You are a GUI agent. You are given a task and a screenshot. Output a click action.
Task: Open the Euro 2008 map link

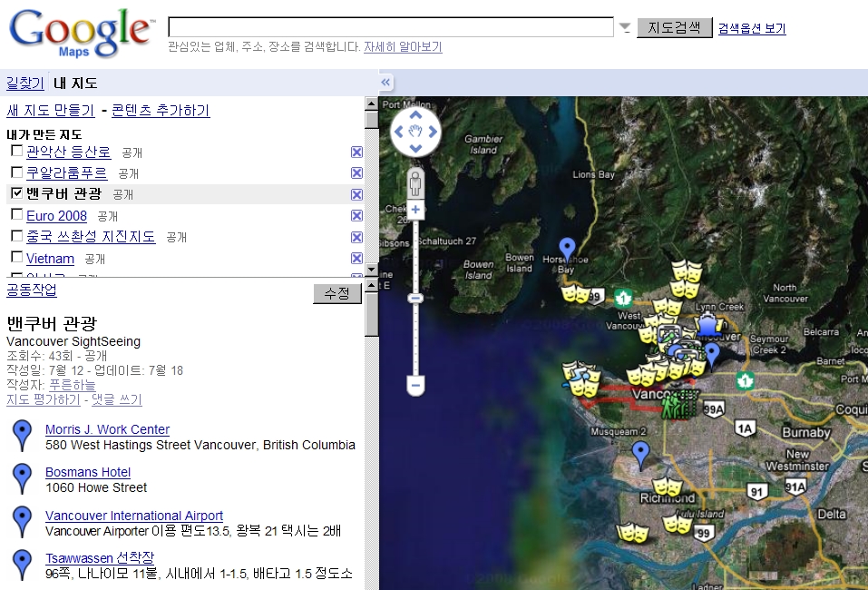click(x=56, y=215)
